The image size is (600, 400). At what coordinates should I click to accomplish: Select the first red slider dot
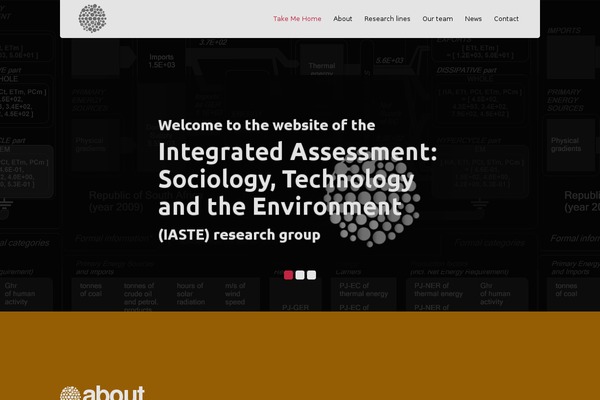[x=289, y=275]
